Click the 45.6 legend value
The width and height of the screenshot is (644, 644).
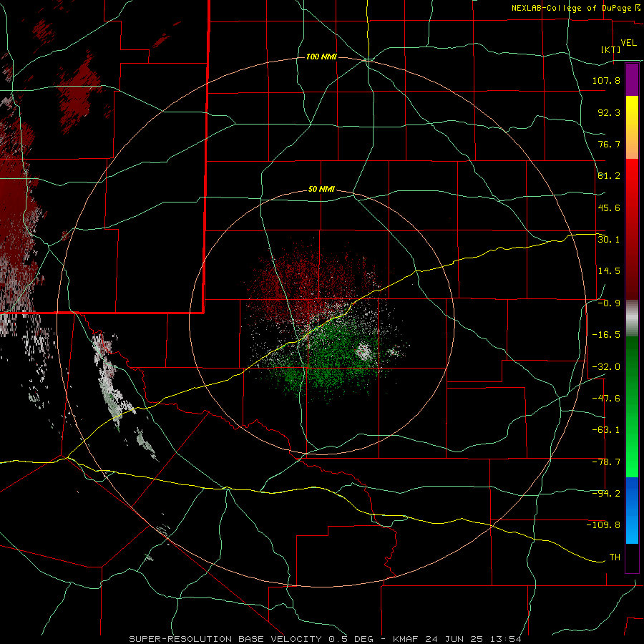(609, 208)
